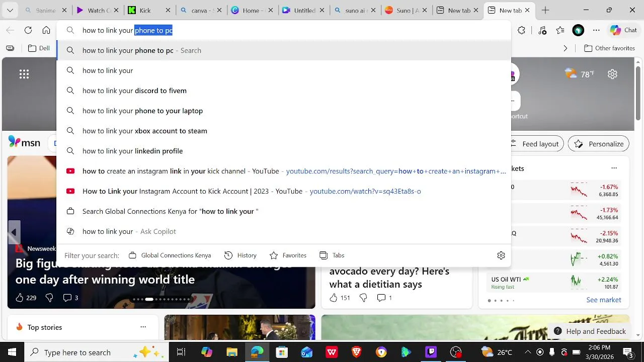Launch Brave browser from taskbar
This screenshot has height=362, width=644.
356,352
